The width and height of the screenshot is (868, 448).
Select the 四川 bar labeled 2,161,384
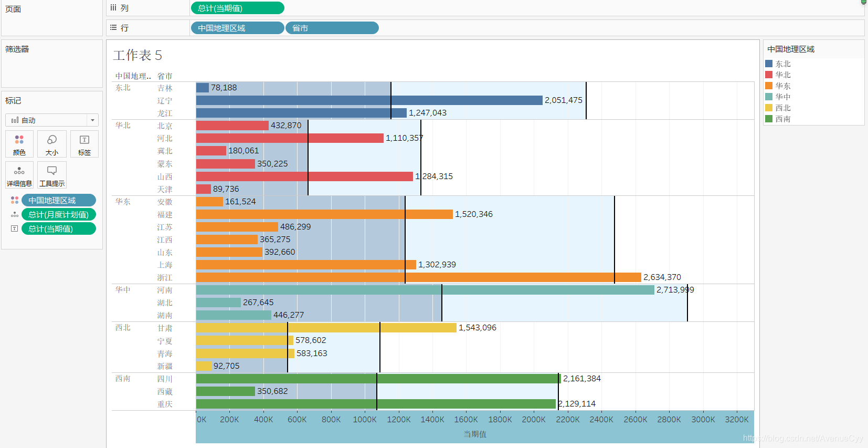pos(378,379)
